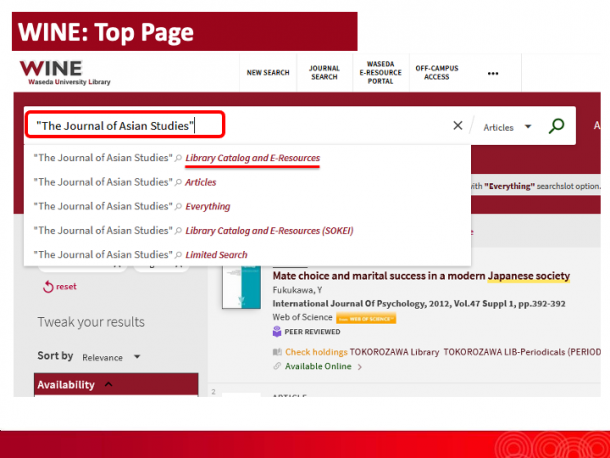The image size is (610, 458).
Task: Open the three-dots more menu
Action: tap(493, 73)
